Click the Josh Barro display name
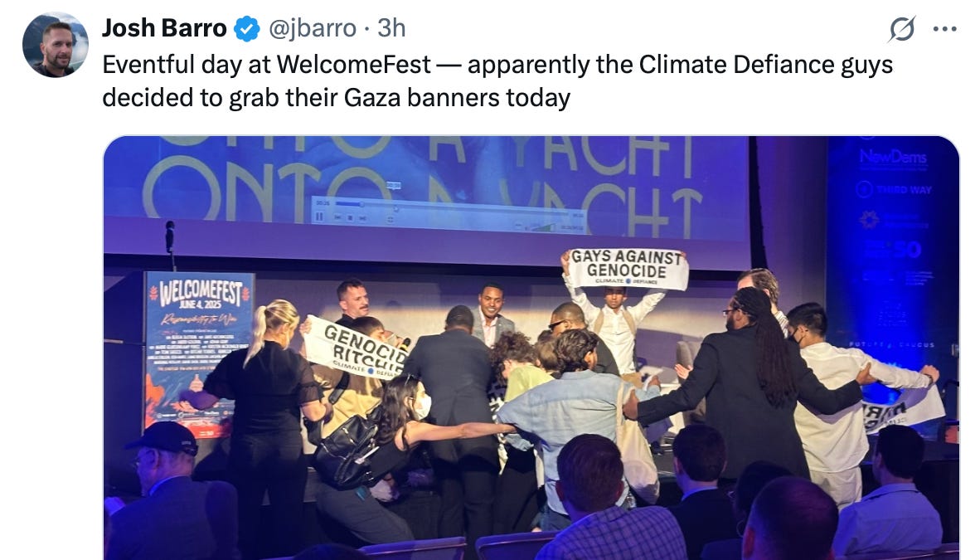This screenshot has height=560, width=980. (x=164, y=28)
